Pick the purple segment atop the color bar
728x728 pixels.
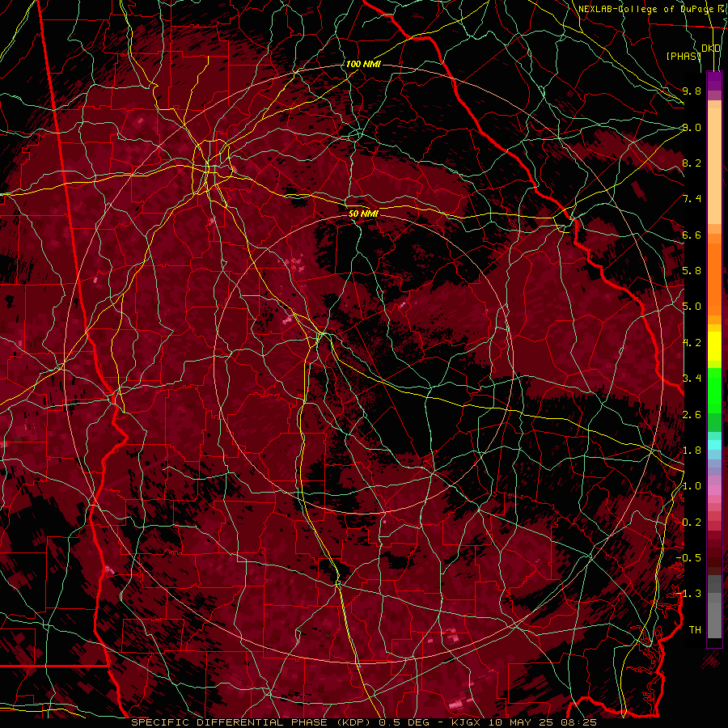tap(714, 81)
